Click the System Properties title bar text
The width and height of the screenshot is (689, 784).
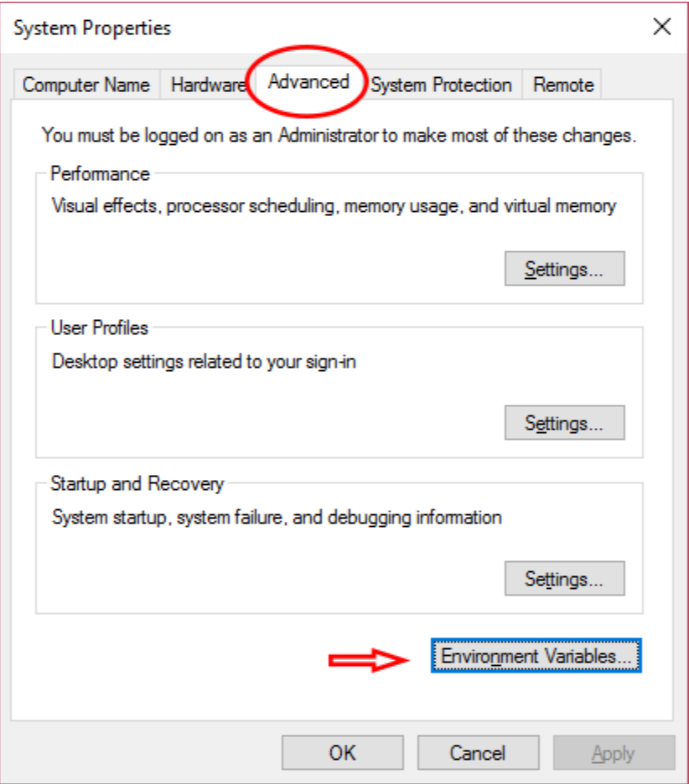tap(92, 28)
